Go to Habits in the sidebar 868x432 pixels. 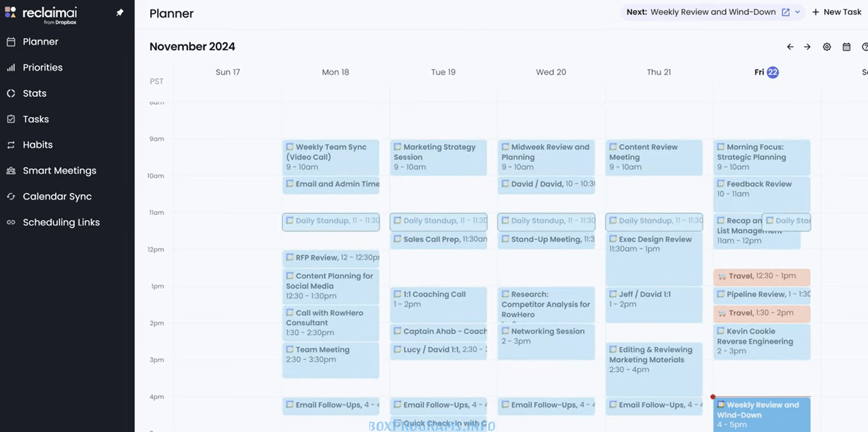[x=37, y=144]
